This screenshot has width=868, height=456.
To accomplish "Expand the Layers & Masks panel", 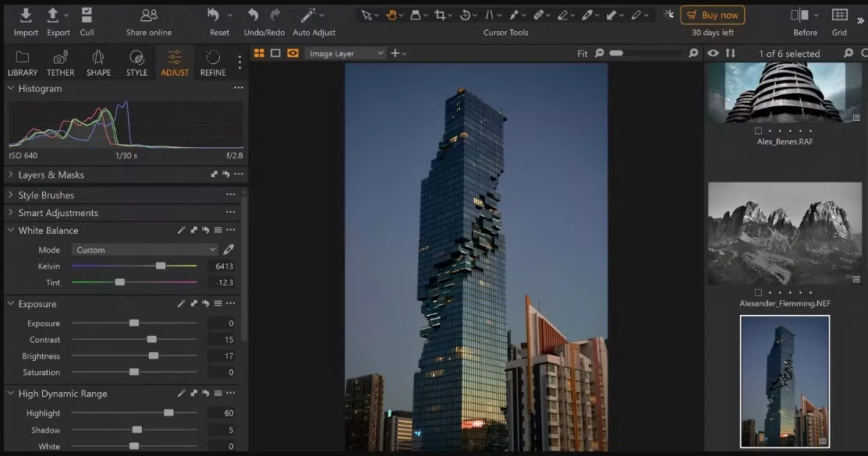I will pyautogui.click(x=11, y=175).
